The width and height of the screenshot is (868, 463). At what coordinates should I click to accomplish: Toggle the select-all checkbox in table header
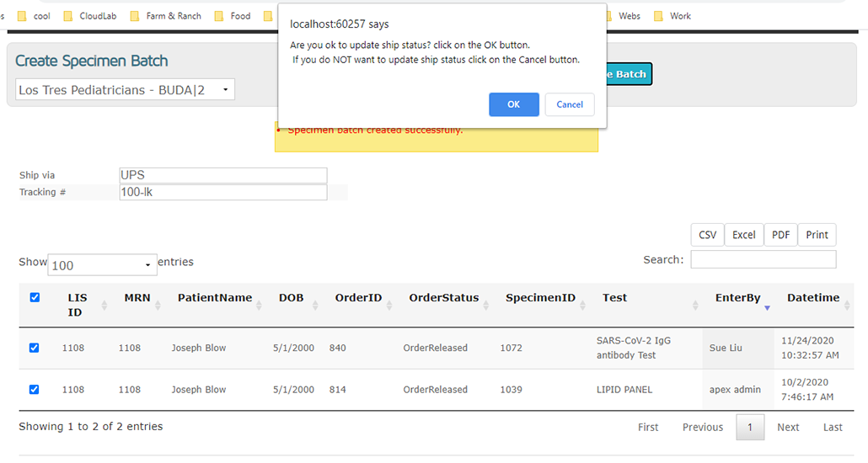point(35,298)
